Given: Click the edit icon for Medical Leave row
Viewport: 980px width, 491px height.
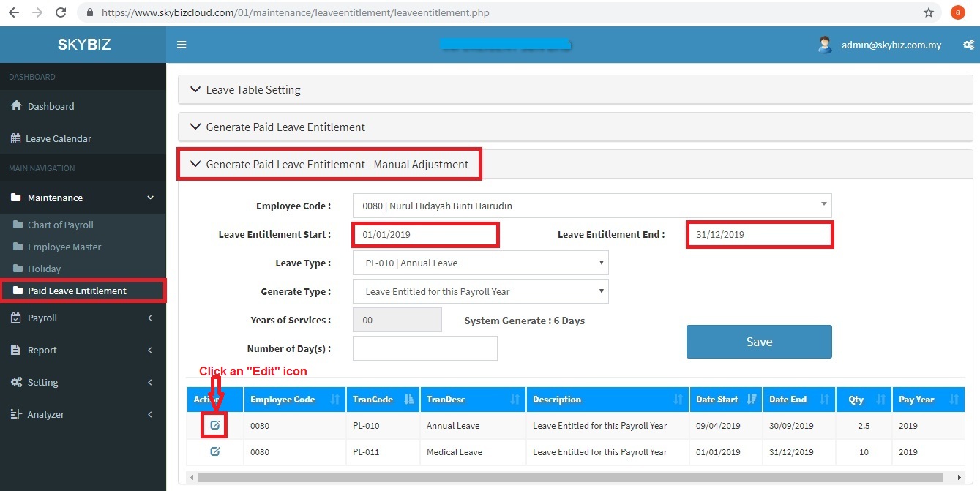Looking at the screenshot, I should click(x=215, y=451).
